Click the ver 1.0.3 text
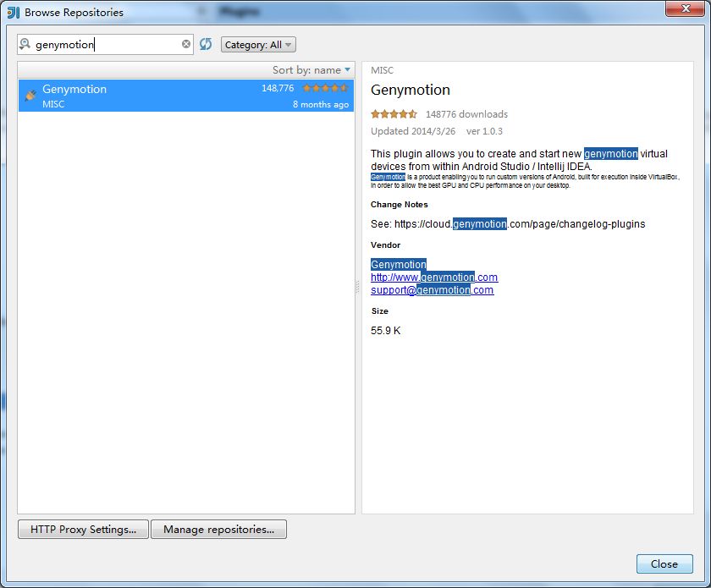This screenshot has width=711, height=588. pyautogui.click(x=484, y=131)
